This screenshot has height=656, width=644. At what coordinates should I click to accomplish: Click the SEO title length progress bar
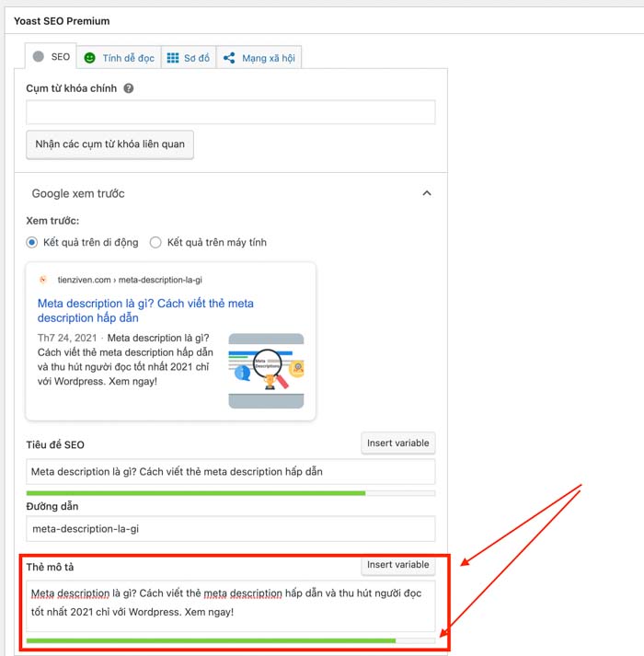(231, 493)
